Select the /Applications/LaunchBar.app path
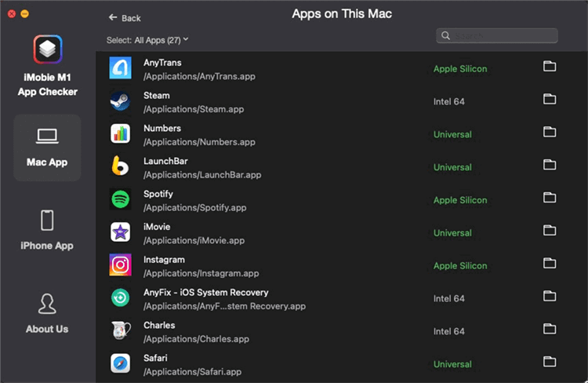The width and height of the screenshot is (588, 383). [x=202, y=175]
